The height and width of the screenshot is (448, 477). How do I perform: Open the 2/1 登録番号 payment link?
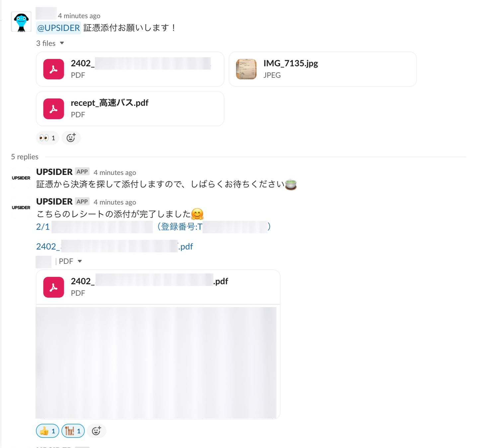[153, 227]
